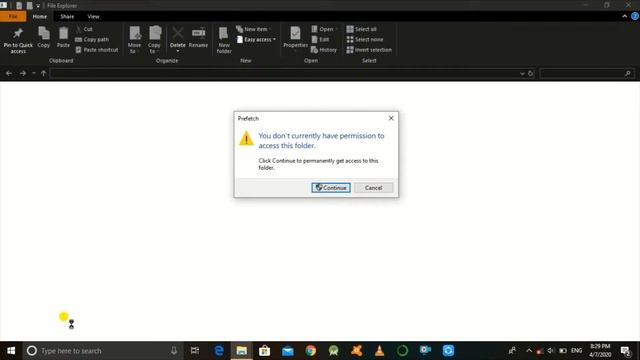Click the taskbar clock and date

coord(600,351)
